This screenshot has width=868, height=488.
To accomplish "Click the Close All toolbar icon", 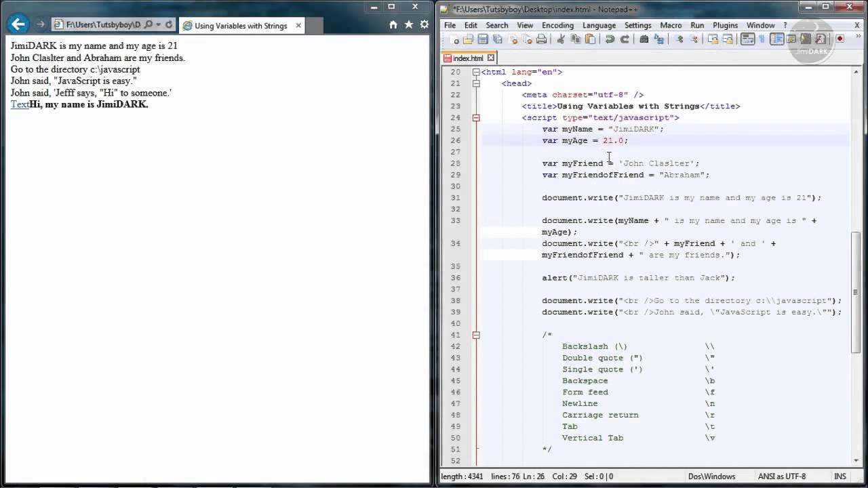I will point(527,39).
